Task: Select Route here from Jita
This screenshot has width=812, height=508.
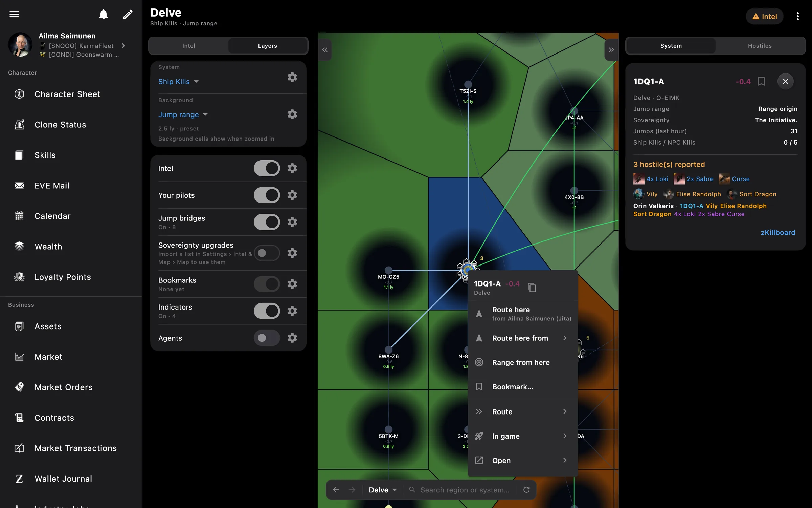Action: [523, 314]
